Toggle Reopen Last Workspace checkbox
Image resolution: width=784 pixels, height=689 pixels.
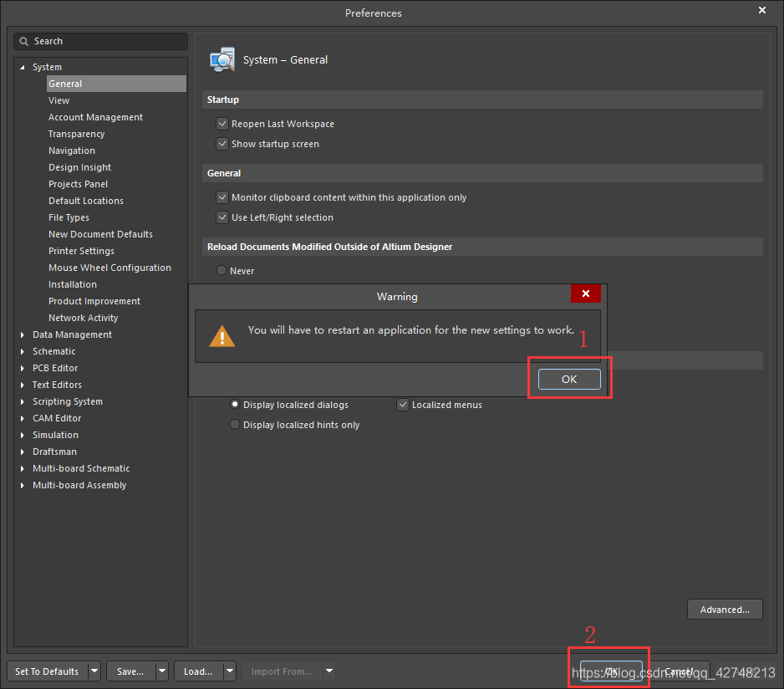pyautogui.click(x=222, y=124)
